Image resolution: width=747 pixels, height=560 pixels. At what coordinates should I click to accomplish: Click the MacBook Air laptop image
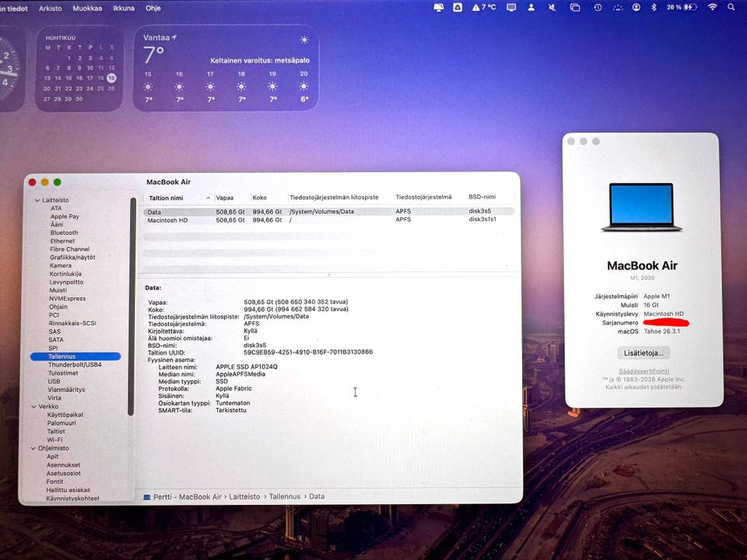[642, 207]
